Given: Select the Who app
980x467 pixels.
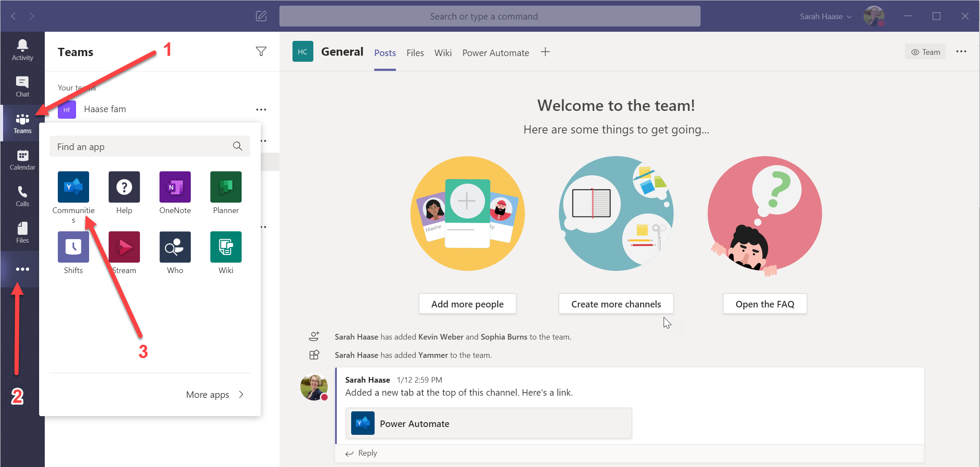Looking at the screenshot, I should pyautogui.click(x=175, y=247).
